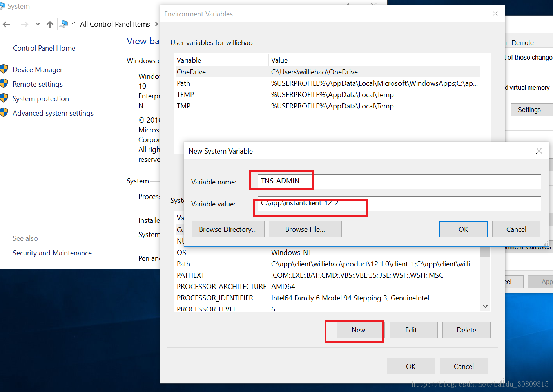Click Cancel in Environment Variables dialog

(x=464, y=366)
